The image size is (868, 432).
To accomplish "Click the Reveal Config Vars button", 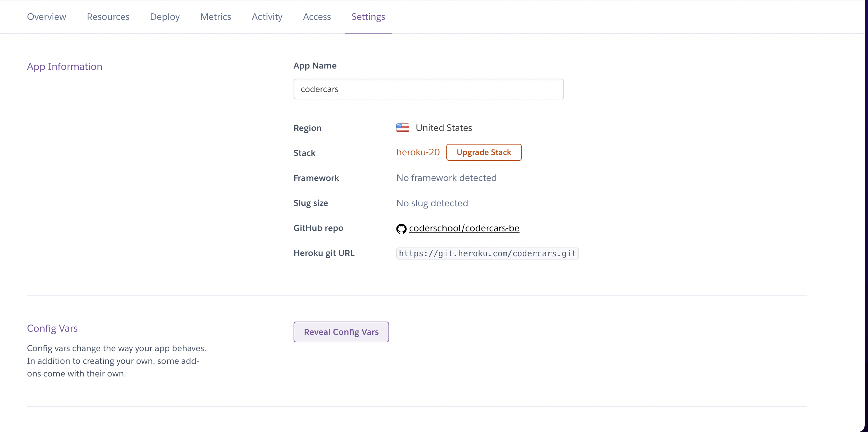I will (x=341, y=332).
